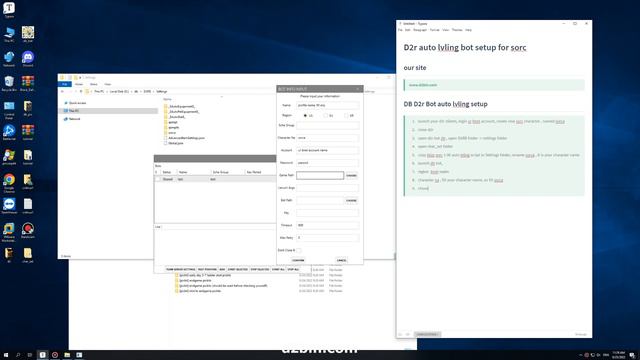The height and width of the screenshot is (360, 640).
Task: Open taskbar search
Action: click(x=18, y=355)
